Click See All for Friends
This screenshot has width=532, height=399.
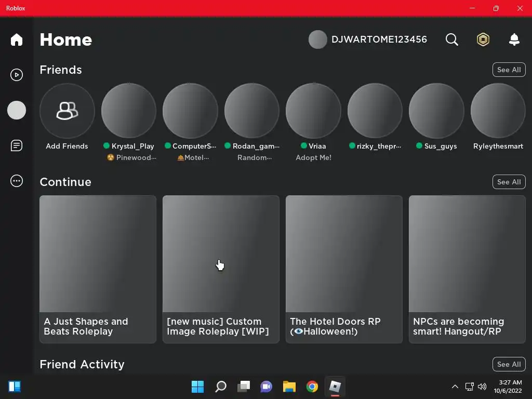click(509, 70)
